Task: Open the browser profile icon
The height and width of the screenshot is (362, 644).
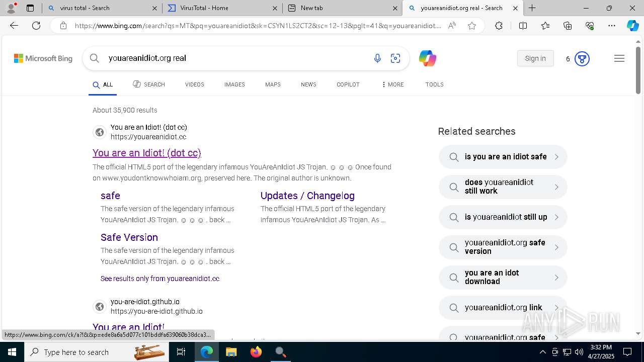Action: 11,8
